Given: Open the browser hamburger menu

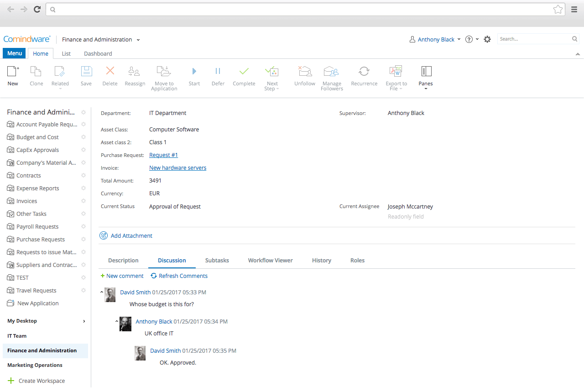Looking at the screenshot, I should (x=574, y=9).
